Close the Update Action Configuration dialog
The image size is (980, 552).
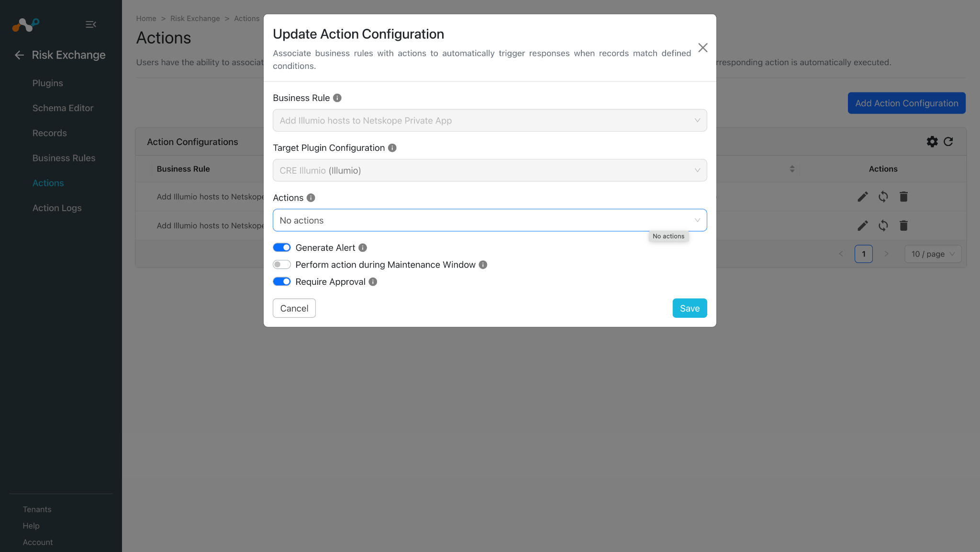click(702, 48)
